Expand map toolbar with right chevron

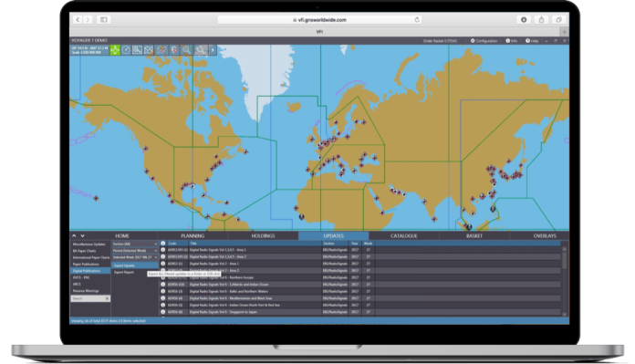(213, 50)
